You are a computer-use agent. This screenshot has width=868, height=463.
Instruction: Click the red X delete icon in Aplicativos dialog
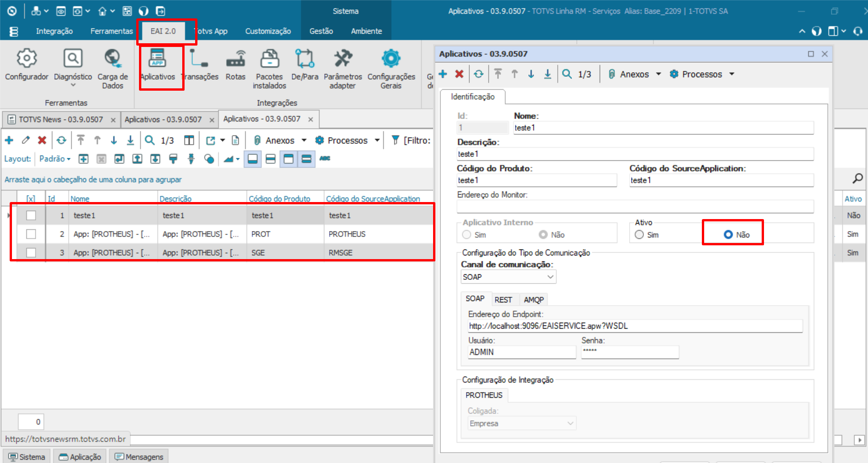(x=459, y=74)
